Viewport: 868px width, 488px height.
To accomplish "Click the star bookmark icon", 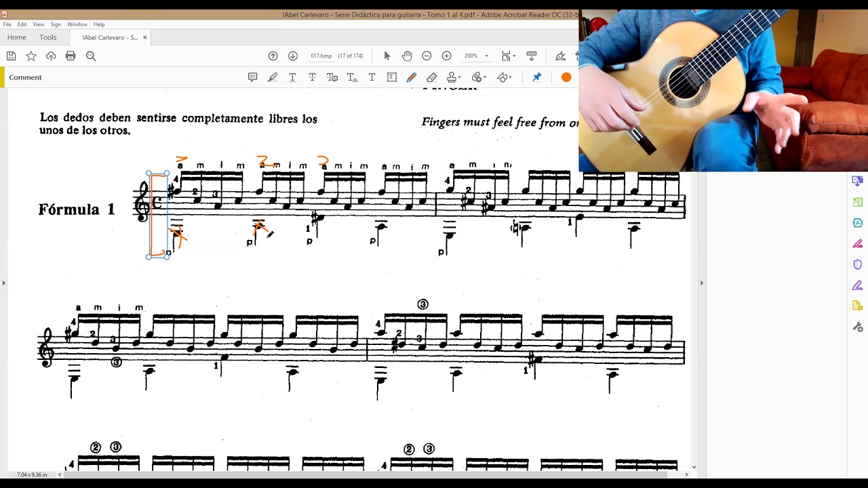I will [31, 56].
